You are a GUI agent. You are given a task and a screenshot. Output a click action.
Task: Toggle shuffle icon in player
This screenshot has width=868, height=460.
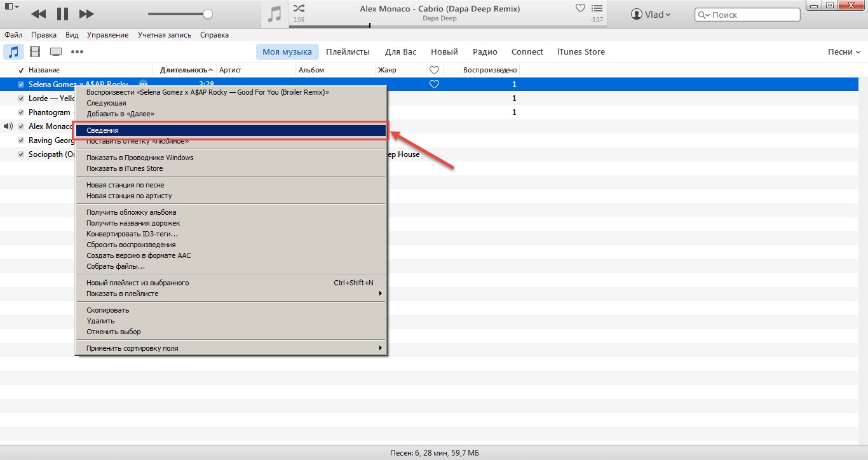click(299, 8)
